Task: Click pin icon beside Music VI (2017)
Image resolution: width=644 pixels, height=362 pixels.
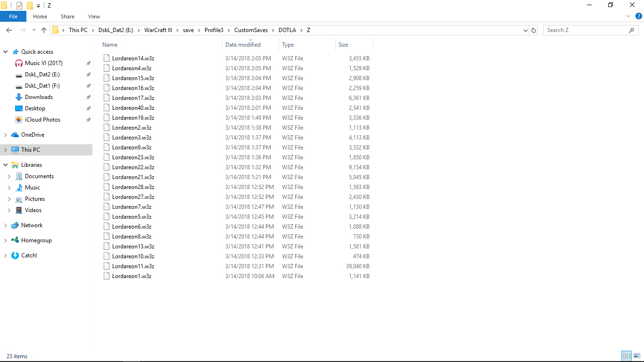Action: [88, 63]
